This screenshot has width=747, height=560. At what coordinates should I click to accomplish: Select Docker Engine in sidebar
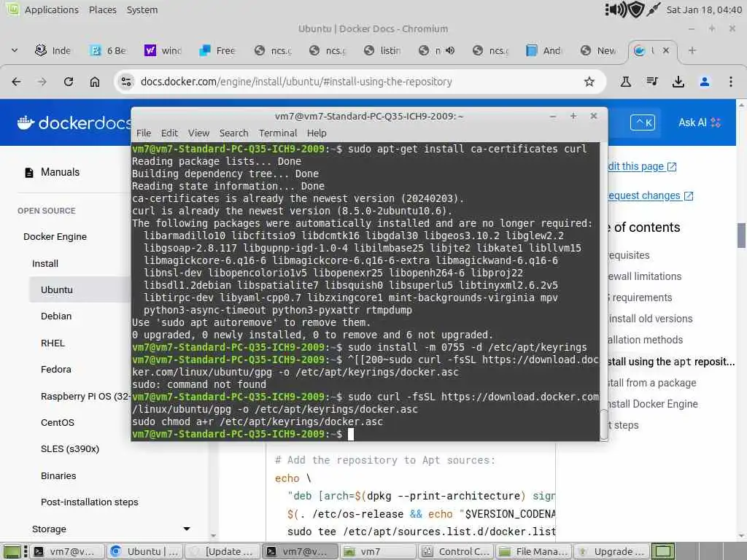click(55, 237)
